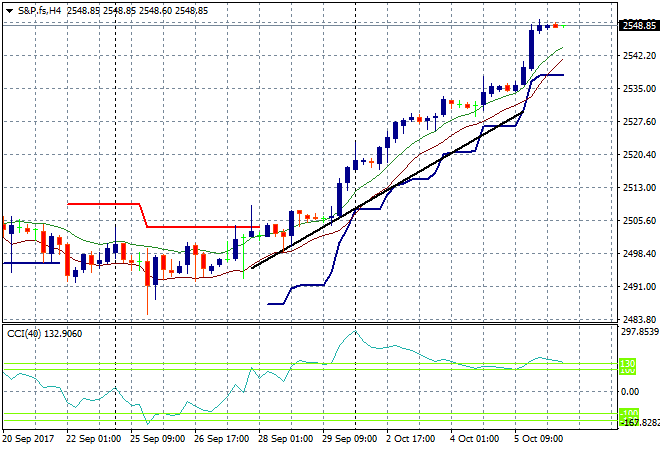Click the 20 Sep 2017 date label
660x450 pixels.
(x=28, y=439)
